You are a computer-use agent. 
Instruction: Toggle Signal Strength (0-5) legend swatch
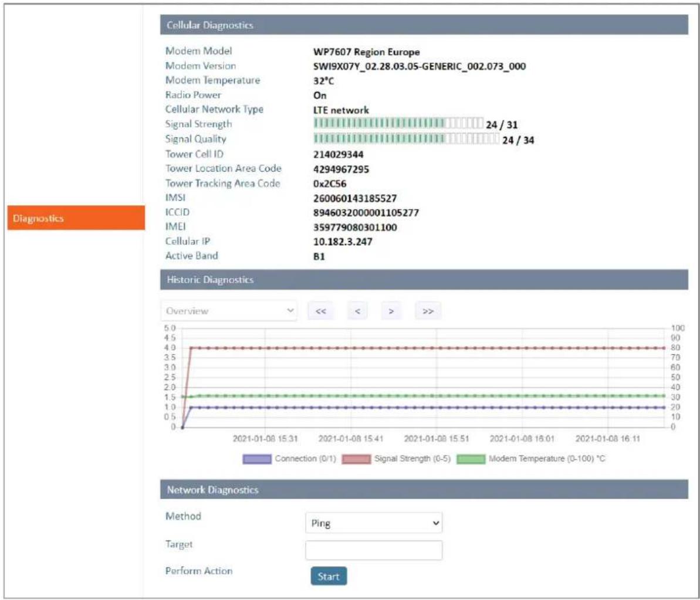356,459
